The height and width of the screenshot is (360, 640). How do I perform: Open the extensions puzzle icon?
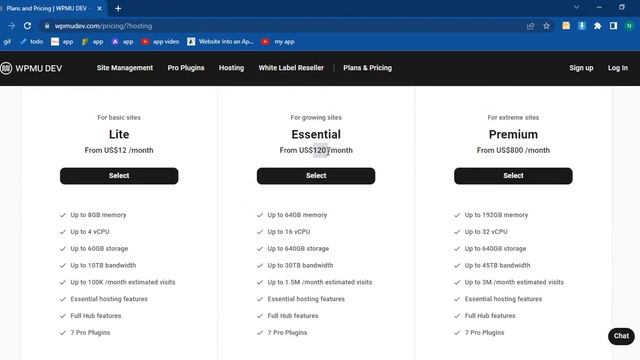598,26
